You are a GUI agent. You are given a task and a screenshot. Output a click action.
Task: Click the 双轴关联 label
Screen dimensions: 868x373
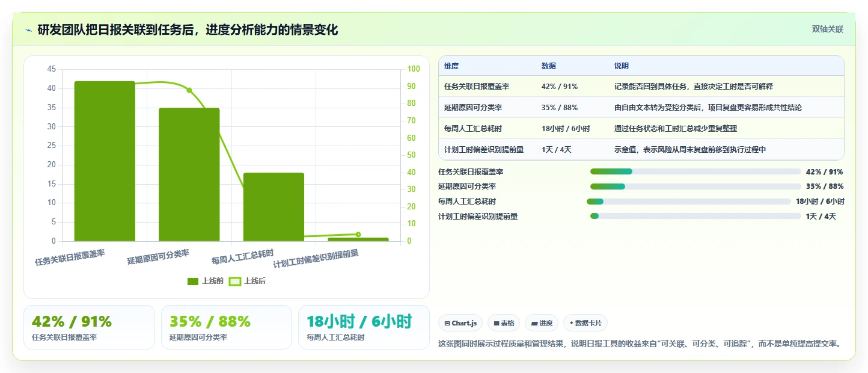click(x=828, y=29)
